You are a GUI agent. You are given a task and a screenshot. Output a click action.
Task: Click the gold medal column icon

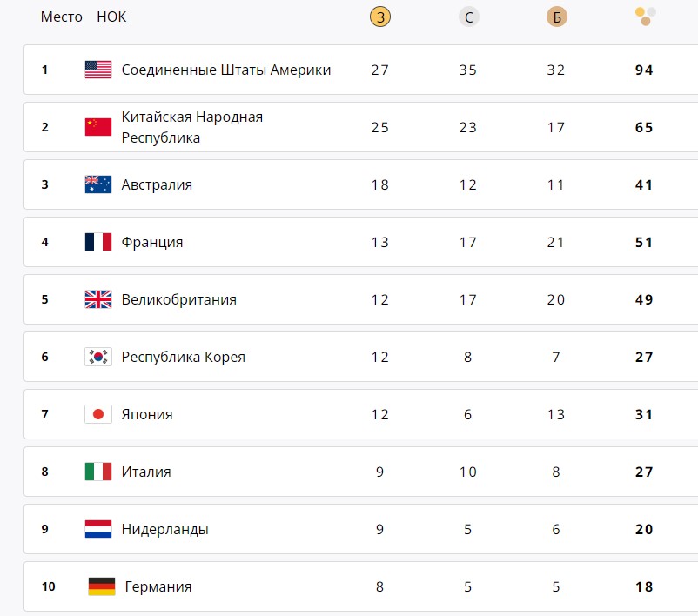(x=380, y=17)
